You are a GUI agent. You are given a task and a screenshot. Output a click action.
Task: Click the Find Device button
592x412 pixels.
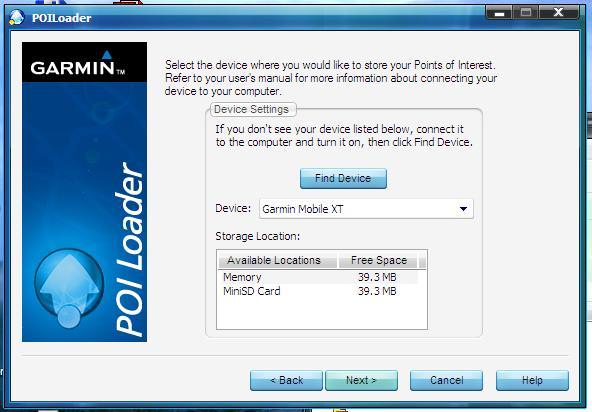pos(343,178)
